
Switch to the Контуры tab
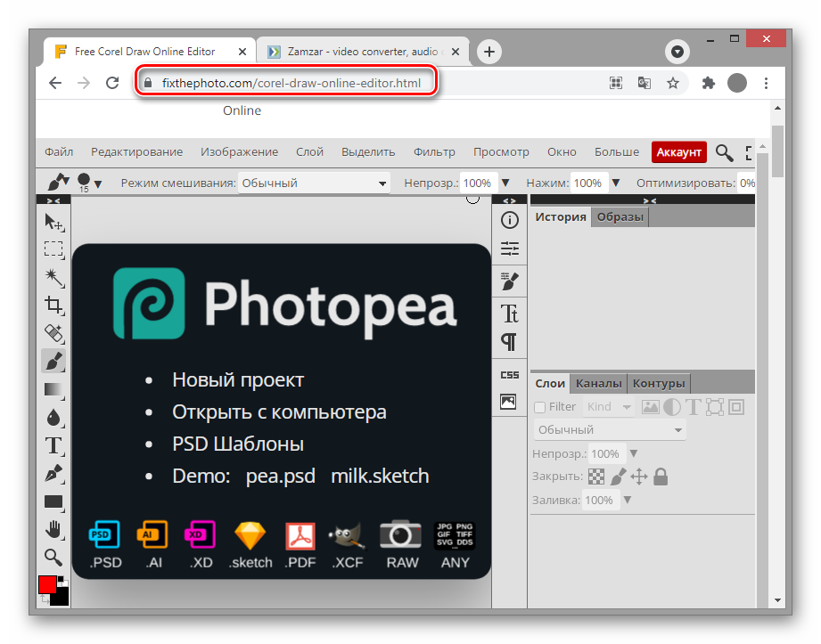tap(659, 384)
